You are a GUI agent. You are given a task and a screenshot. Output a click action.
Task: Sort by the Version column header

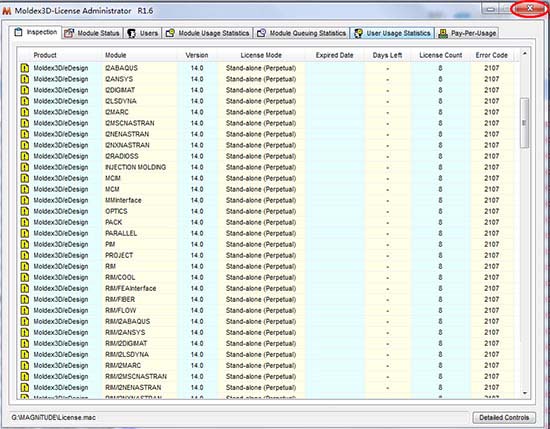pyautogui.click(x=197, y=55)
